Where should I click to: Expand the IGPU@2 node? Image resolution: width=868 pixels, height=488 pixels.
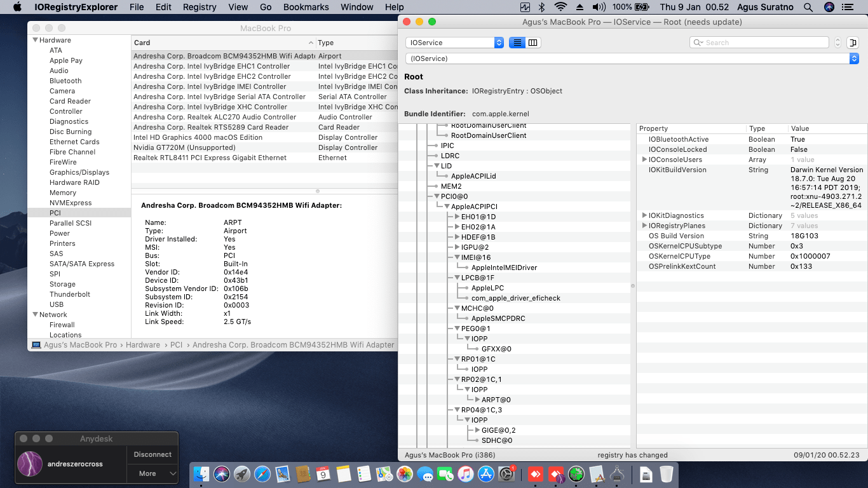[457, 247]
